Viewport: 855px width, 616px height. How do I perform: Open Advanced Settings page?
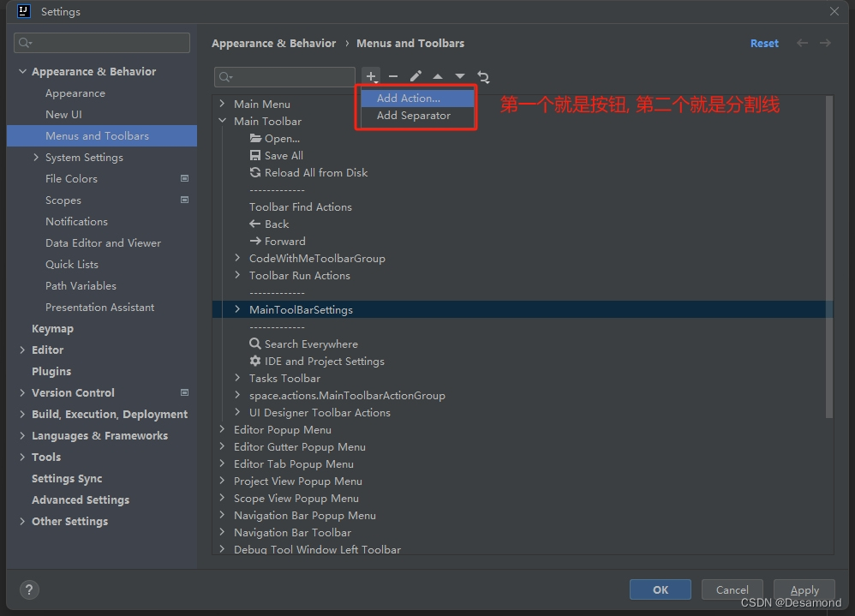pyautogui.click(x=81, y=499)
